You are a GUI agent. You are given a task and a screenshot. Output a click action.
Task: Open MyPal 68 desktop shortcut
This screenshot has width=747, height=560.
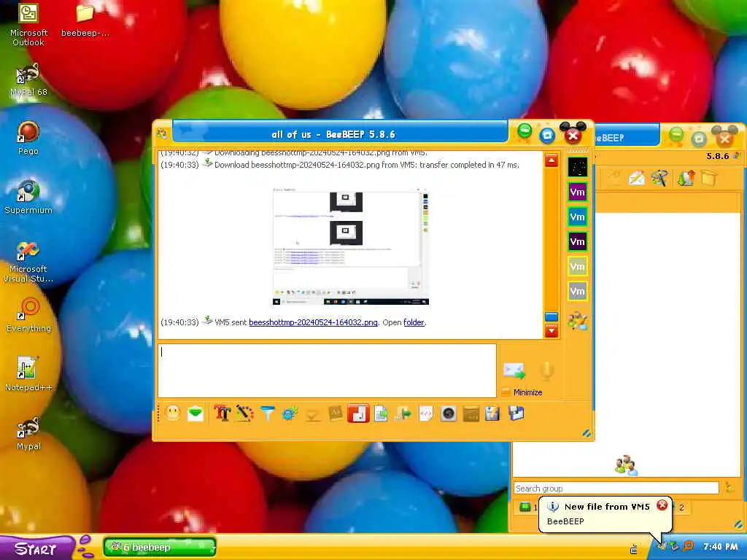pos(28,79)
